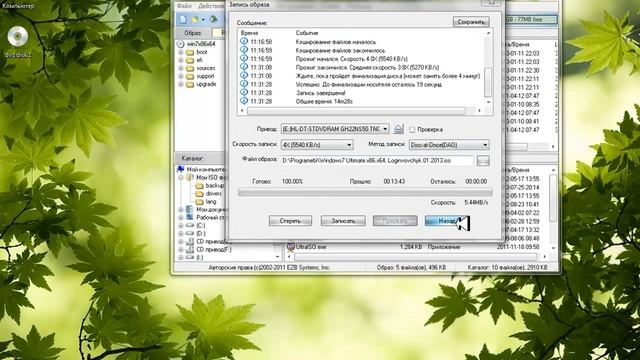Click the Прервать button

[395, 221]
